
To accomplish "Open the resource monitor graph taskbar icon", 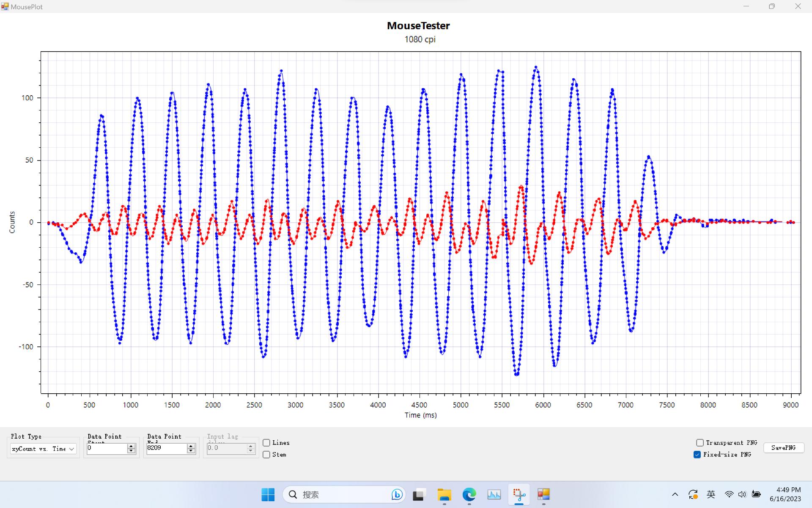I will pos(494,494).
